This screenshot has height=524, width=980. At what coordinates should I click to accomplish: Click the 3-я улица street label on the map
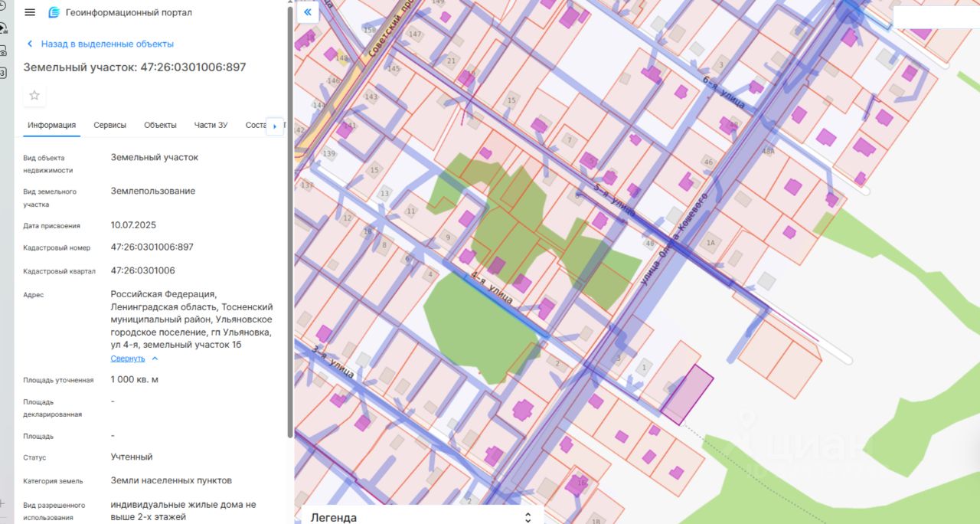pos(333,362)
